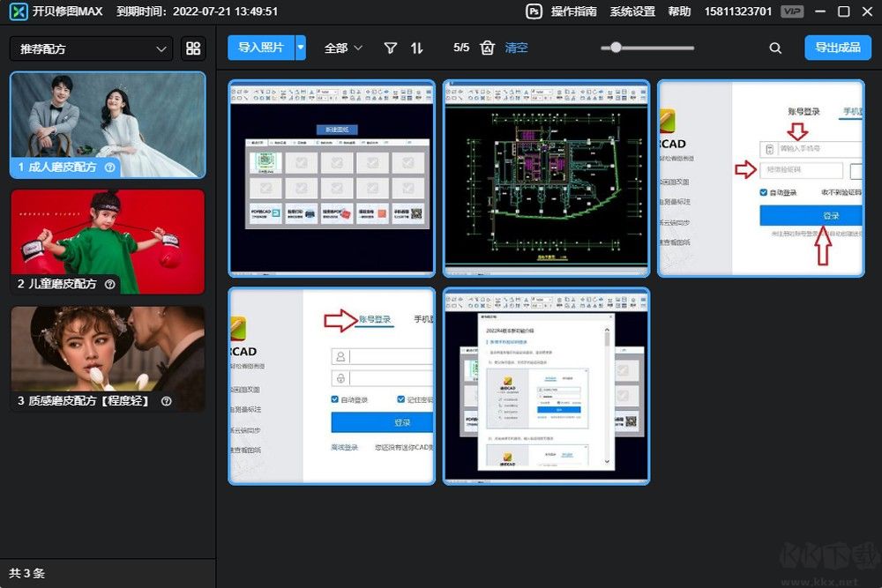
Task: Open the 系统设置 menu
Action: [x=632, y=11]
